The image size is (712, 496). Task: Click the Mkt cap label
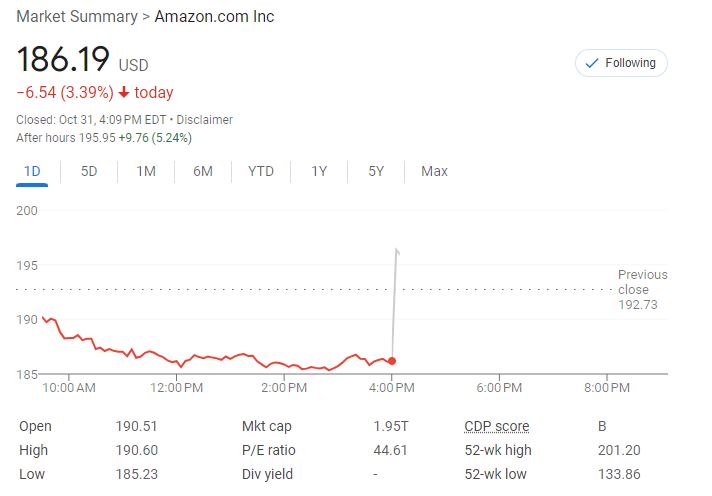tap(265, 426)
